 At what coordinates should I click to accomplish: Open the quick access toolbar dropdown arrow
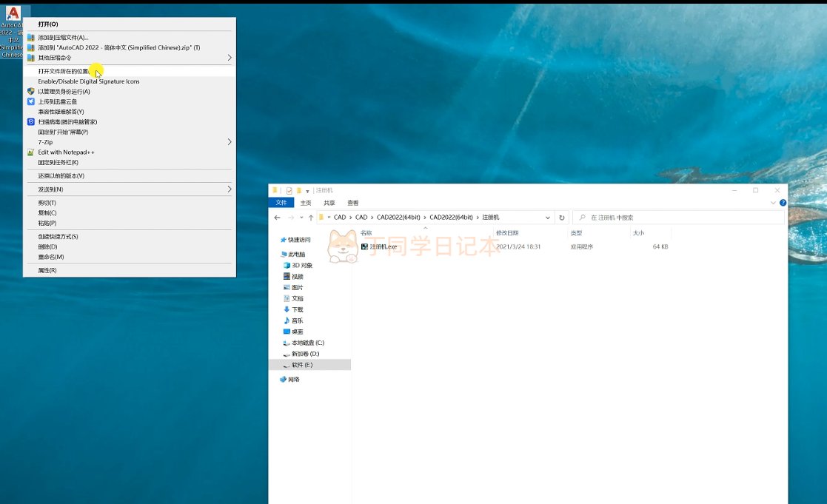tap(307, 191)
